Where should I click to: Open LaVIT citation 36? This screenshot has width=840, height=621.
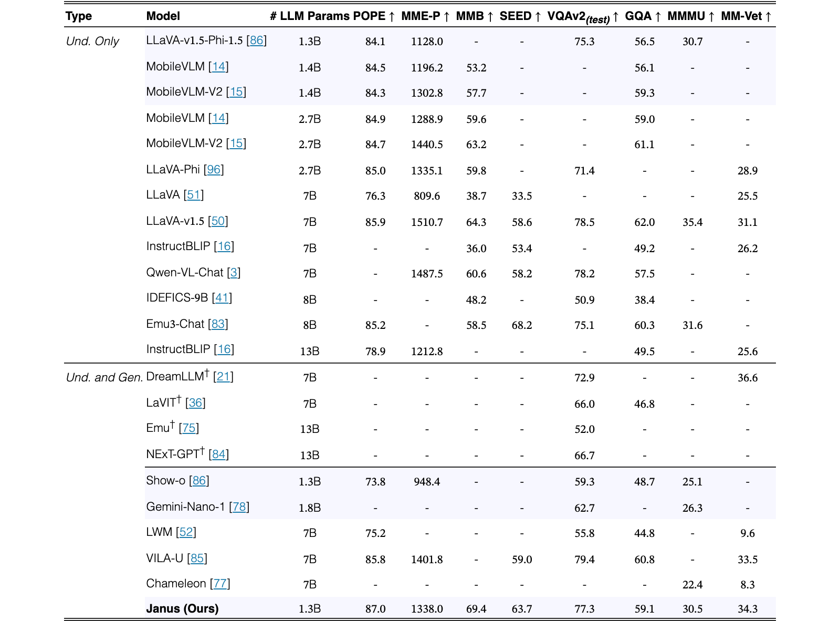(x=195, y=402)
